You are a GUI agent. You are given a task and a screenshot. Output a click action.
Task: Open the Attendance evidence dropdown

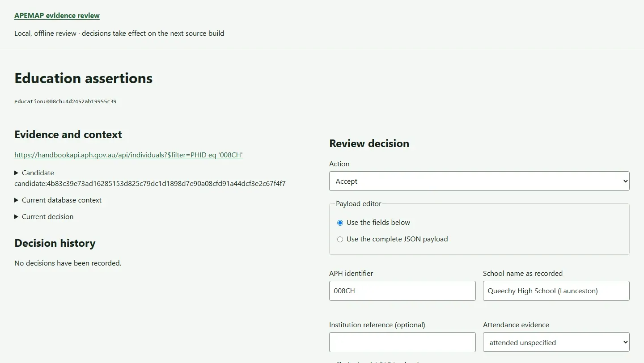[556, 342]
